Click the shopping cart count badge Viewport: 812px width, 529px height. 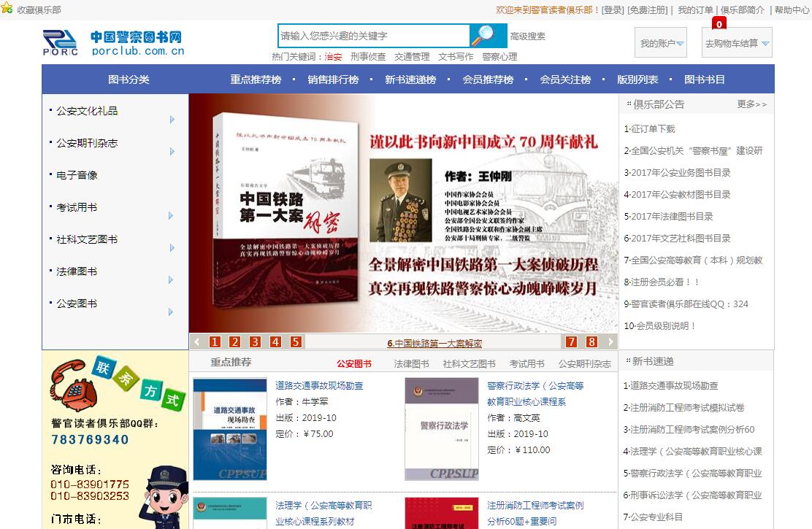pos(719,24)
